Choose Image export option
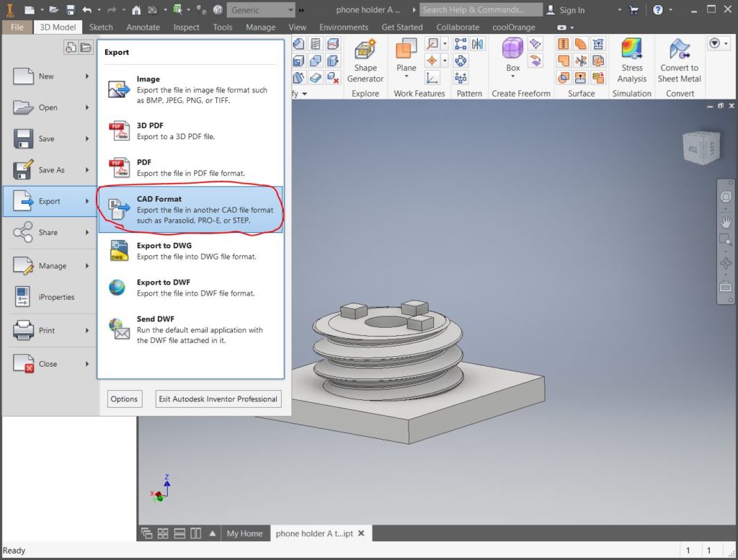 [x=190, y=89]
